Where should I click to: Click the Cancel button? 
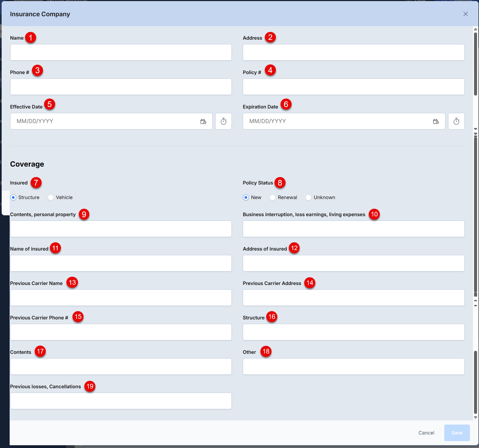[x=426, y=433]
